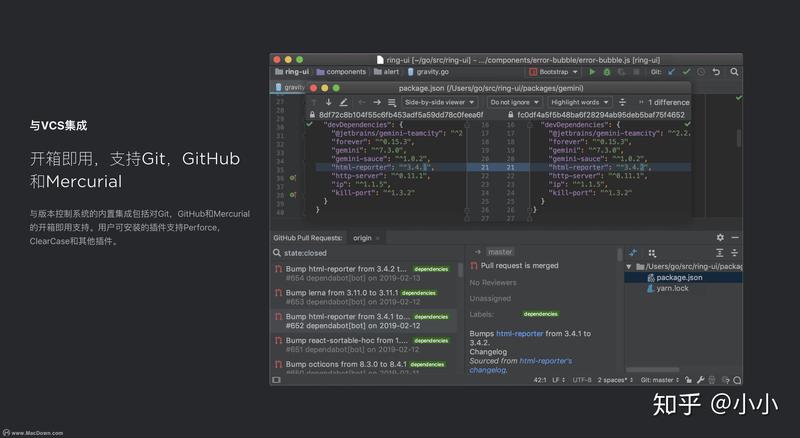Start debugging with the green bug icon
800x438 pixels.
[607, 72]
